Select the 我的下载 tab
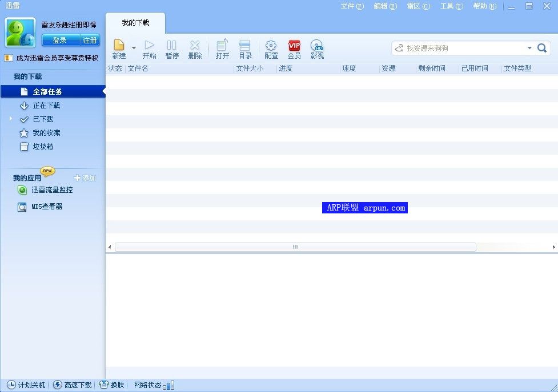This screenshot has width=558, height=392. 135,23
